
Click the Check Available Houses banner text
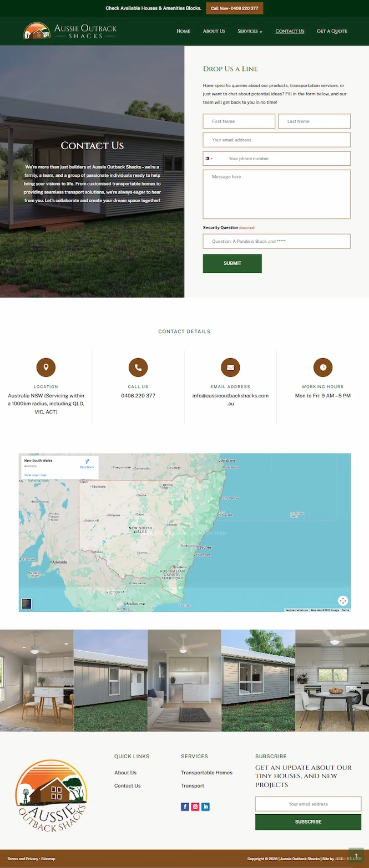click(x=154, y=8)
